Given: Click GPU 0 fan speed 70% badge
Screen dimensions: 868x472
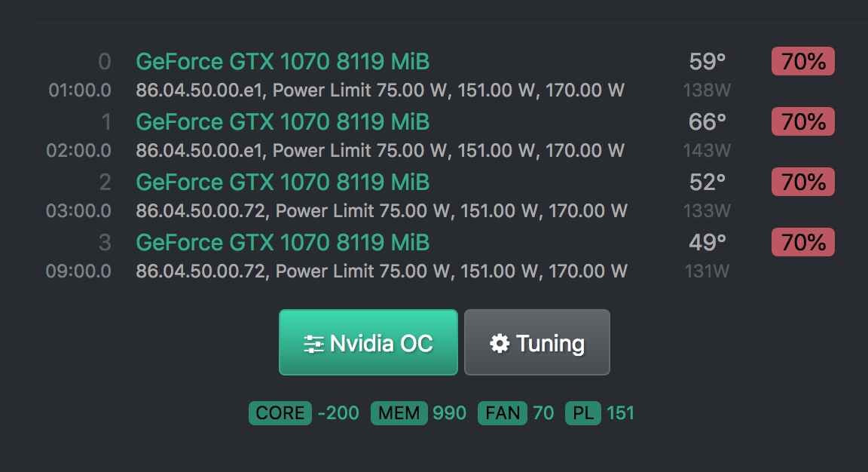Looking at the screenshot, I should coord(802,61).
